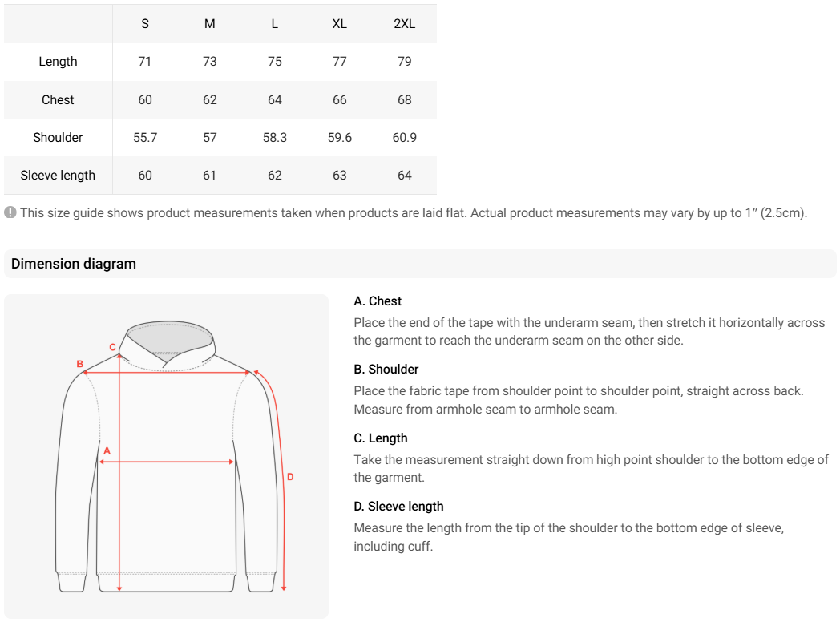The image size is (840, 622).
Task: Click the 'D. Sleeve length' description heading
Action: point(398,507)
